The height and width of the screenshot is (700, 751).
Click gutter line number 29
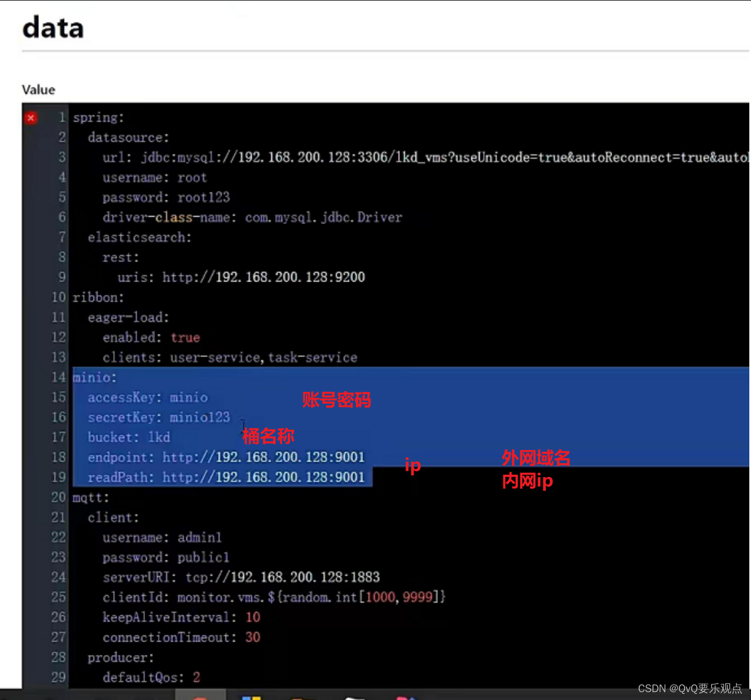59,678
